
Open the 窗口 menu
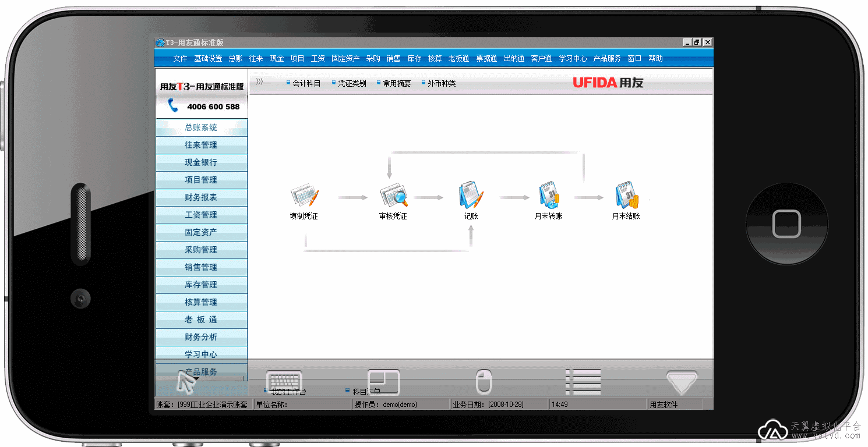(x=634, y=58)
